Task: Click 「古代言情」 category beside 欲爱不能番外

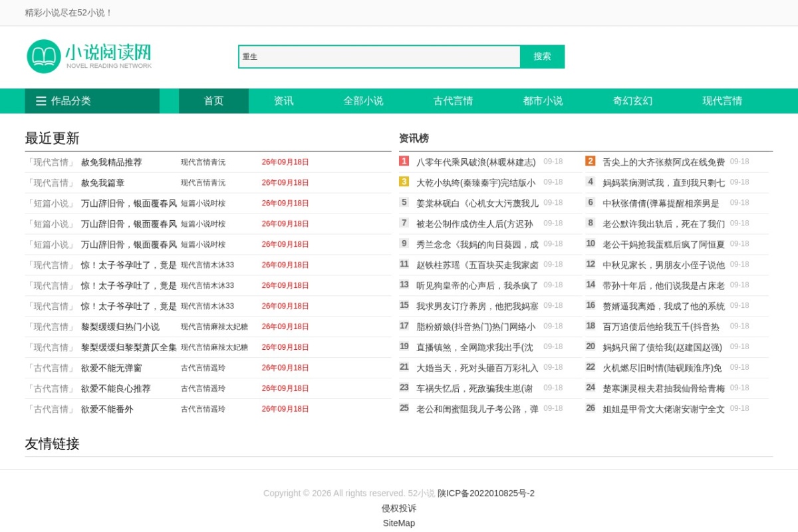Action: (x=51, y=410)
